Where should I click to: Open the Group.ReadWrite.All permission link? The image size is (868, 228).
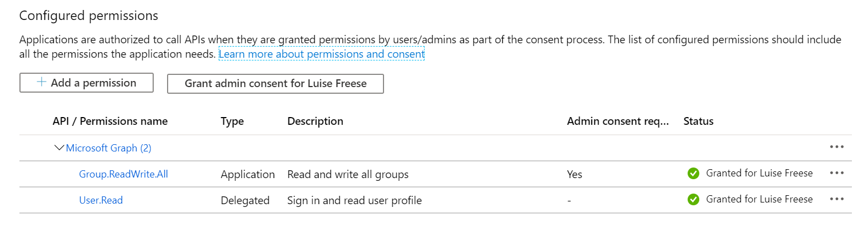pyautogui.click(x=123, y=174)
